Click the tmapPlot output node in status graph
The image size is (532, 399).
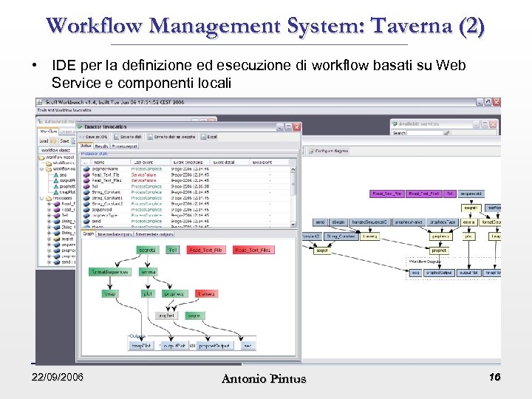click(141, 346)
